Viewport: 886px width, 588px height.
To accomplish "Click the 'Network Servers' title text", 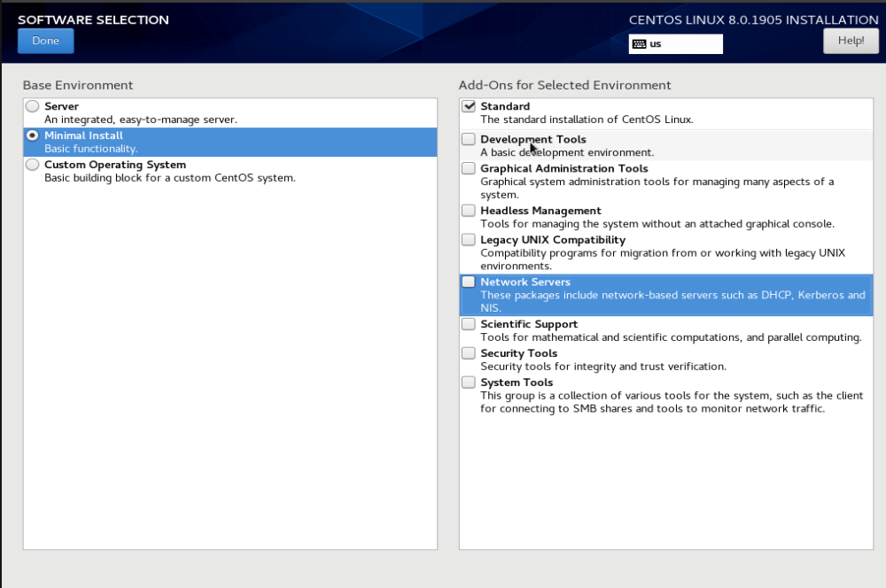I will click(525, 282).
